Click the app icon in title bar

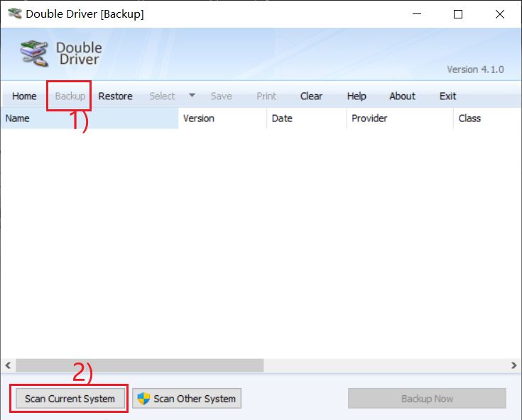pyautogui.click(x=13, y=14)
